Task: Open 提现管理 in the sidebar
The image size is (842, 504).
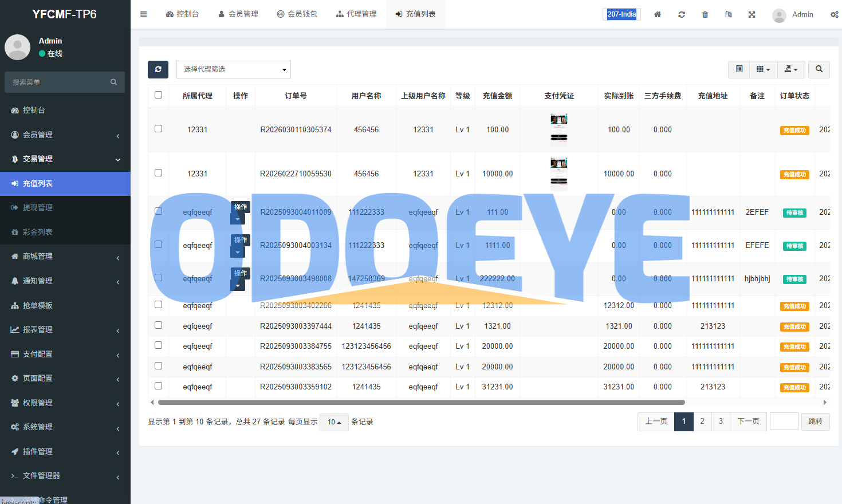Action: pos(38,207)
